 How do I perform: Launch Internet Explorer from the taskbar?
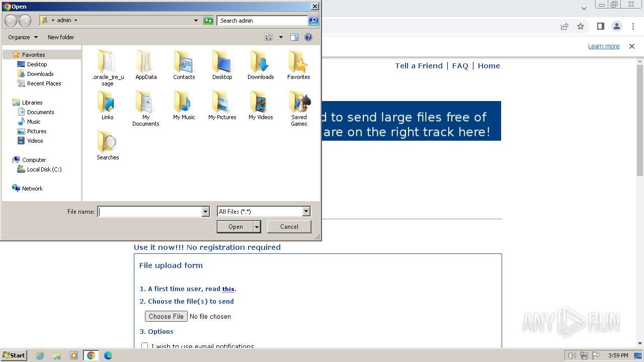pos(40,355)
